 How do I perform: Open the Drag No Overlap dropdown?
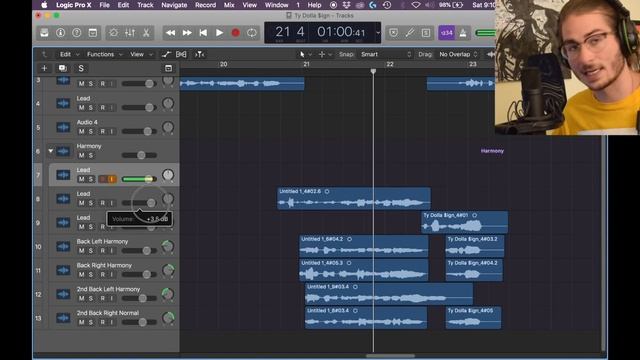click(x=458, y=54)
